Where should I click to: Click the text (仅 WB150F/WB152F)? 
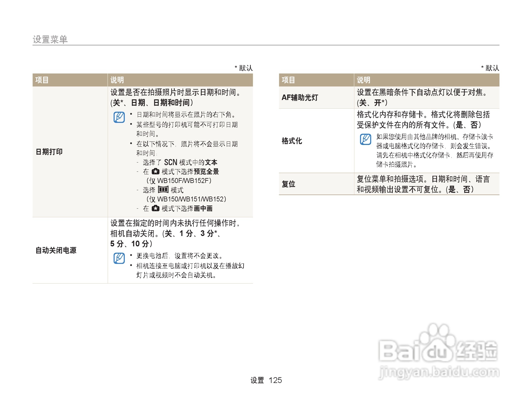[179, 180]
